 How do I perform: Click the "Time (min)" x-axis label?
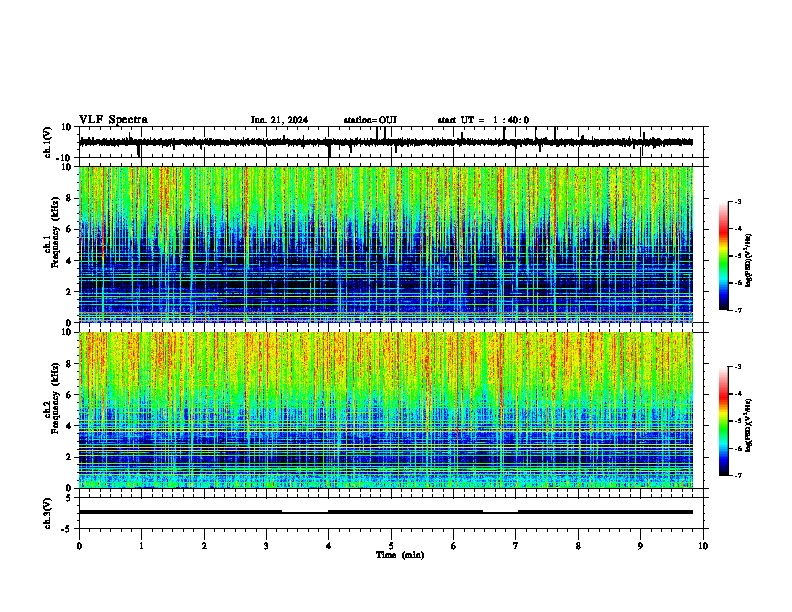click(x=400, y=555)
